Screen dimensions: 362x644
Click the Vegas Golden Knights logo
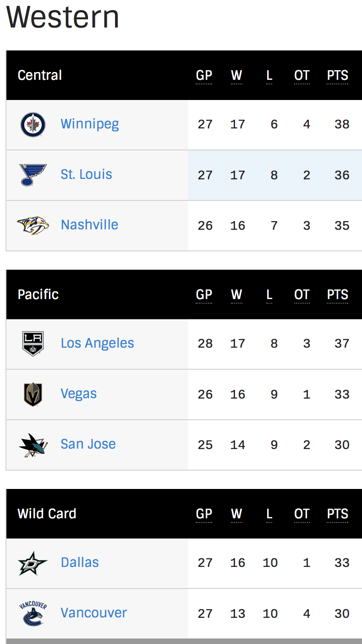click(33, 394)
